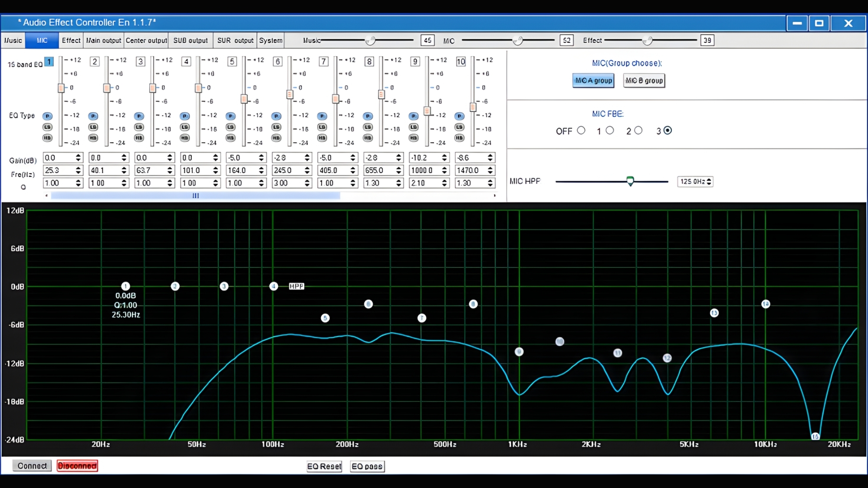
Task: Click EQ node 5 on the graph
Action: coord(325,318)
